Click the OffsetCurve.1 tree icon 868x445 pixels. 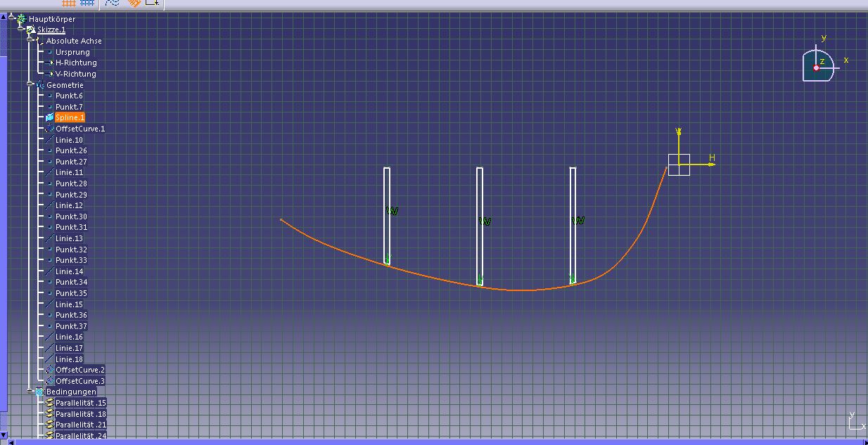click(x=49, y=129)
